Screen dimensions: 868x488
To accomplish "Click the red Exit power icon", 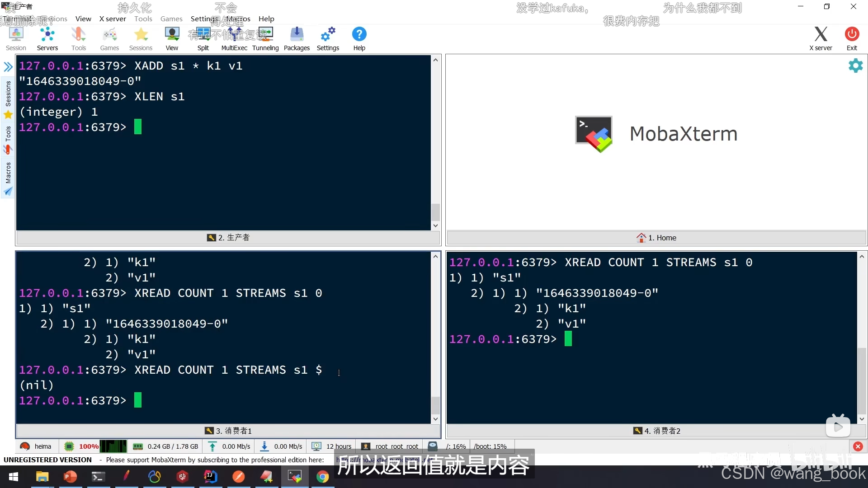I will pos(852,39).
